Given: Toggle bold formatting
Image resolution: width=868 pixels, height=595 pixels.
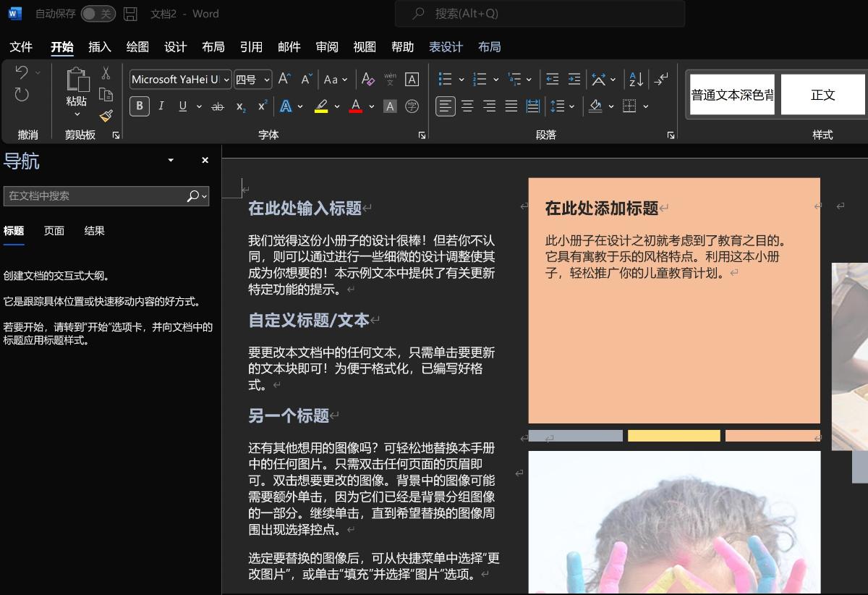Looking at the screenshot, I should (140, 106).
